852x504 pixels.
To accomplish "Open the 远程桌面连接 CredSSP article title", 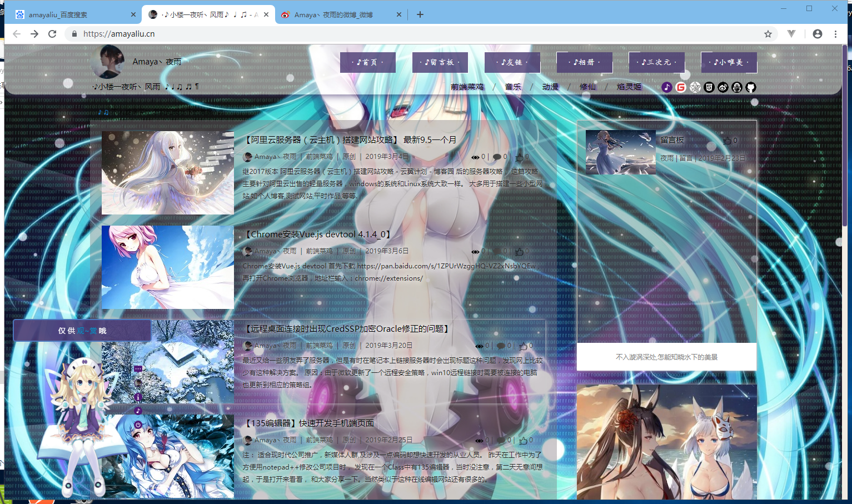I will (x=347, y=329).
